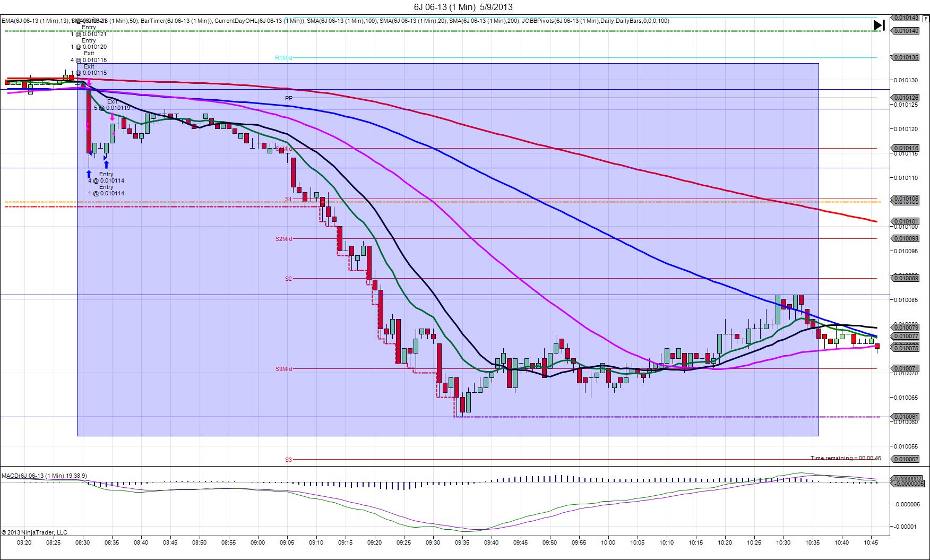Click the 09:35 tick on the time axis
The width and height of the screenshot is (930, 560).
click(x=462, y=542)
